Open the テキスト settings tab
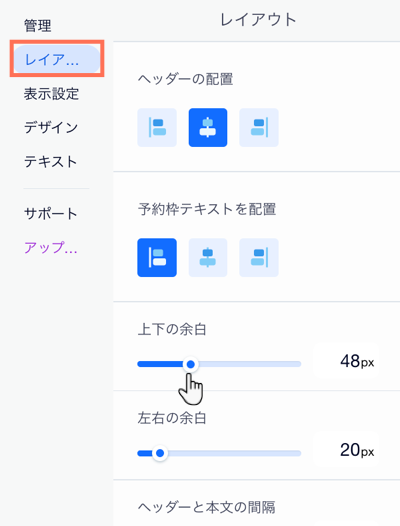Image resolution: width=400 pixels, height=526 pixels. (x=51, y=162)
